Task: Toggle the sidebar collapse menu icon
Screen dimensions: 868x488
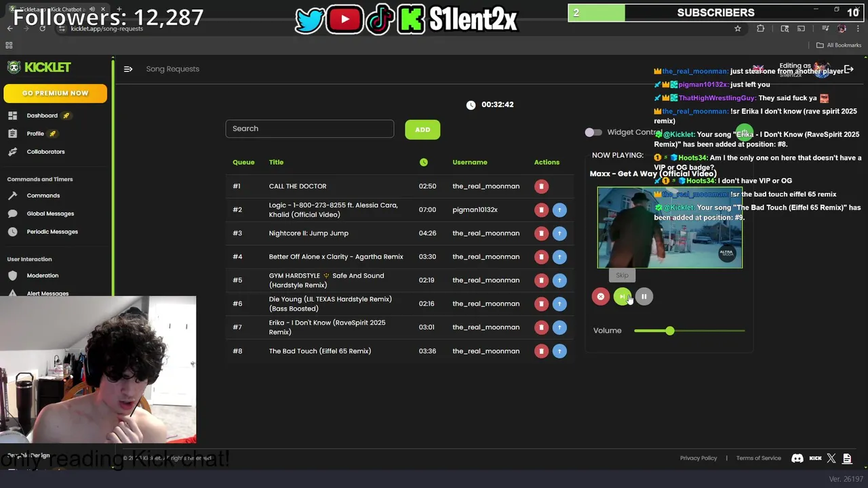Action: tap(128, 69)
